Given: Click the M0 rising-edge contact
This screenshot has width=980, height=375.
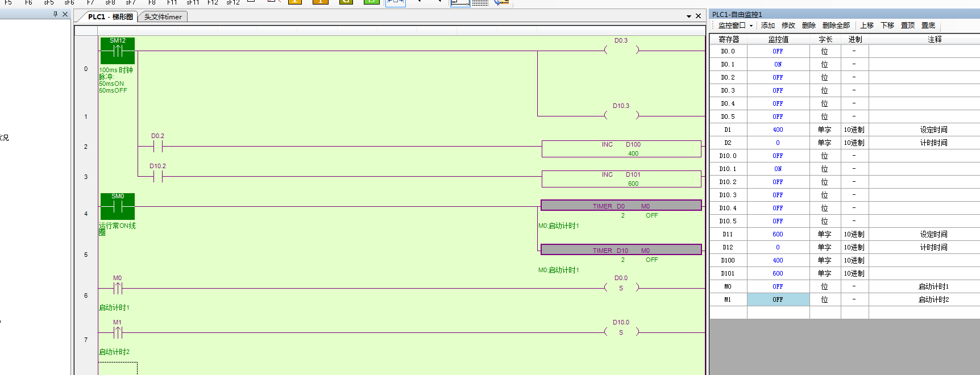Looking at the screenshot, I should tap(118, 288).
